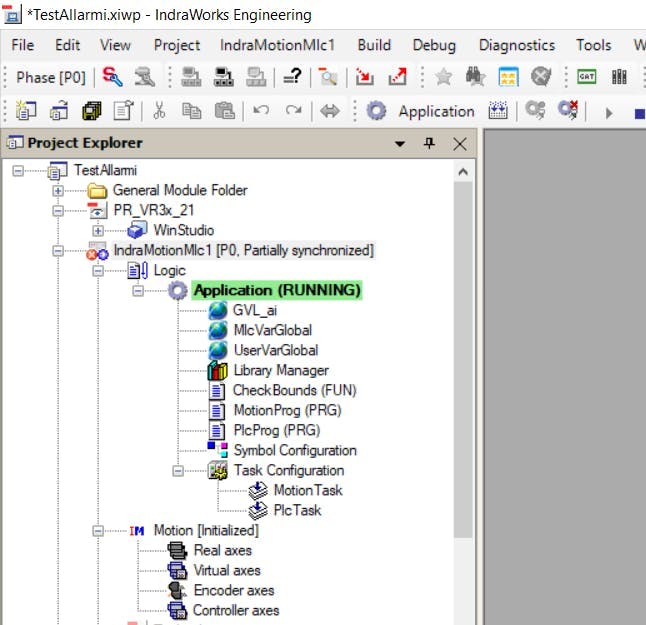
Task: Expand the General Module Folder node
Action: coord(58,191)
